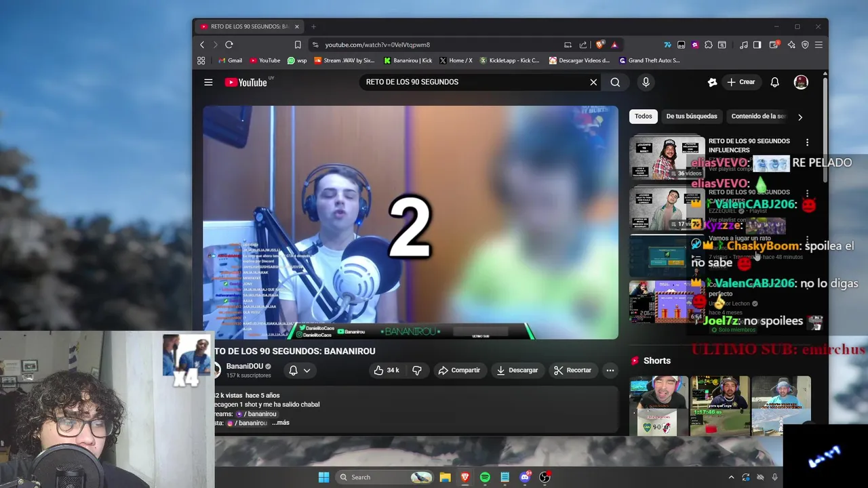The height and width of the screenshot is (488, 868).
Task: Open subscription notification bell dropdown
Action: click(299, 370)
